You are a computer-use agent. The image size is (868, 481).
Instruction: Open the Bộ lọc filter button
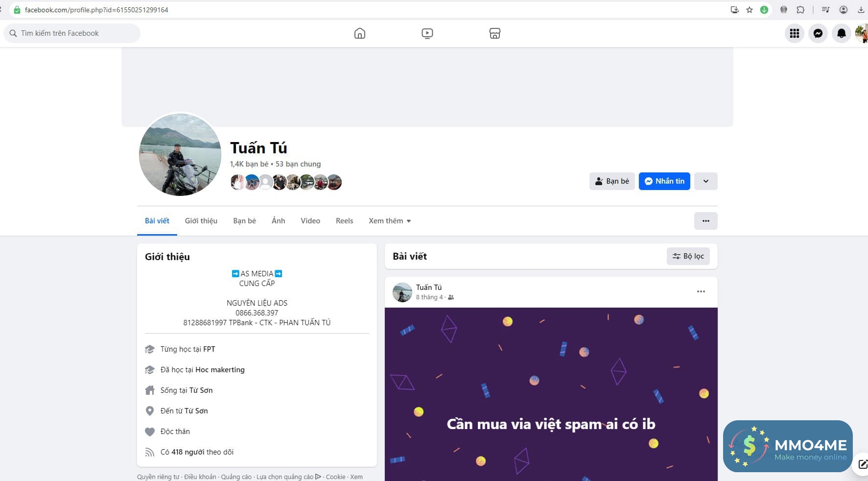coord(688,256)
